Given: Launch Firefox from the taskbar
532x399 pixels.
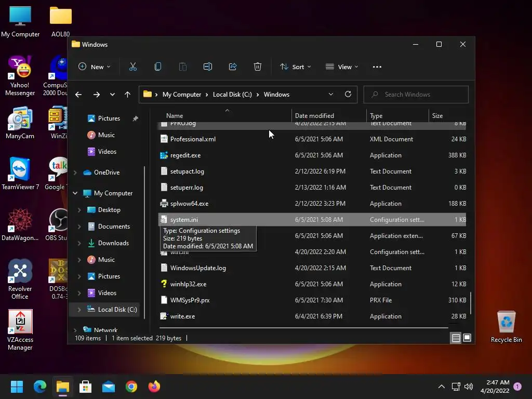Looking at the screenshot, I should (154, 387).
